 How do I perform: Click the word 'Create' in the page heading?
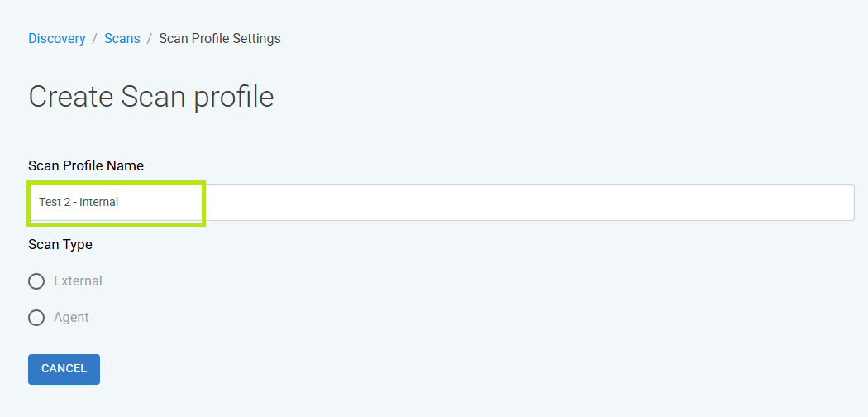tap(71, 97)
